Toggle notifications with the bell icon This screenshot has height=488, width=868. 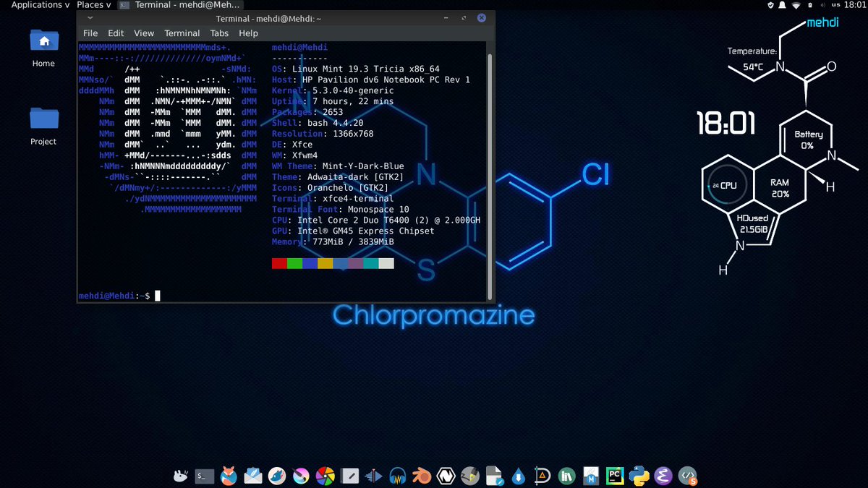click(782, 5)
